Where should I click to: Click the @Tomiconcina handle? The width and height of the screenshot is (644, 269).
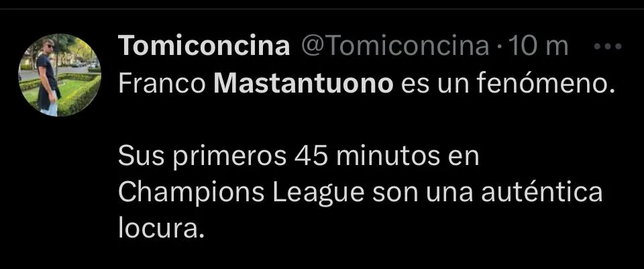[x=395, y=46]
